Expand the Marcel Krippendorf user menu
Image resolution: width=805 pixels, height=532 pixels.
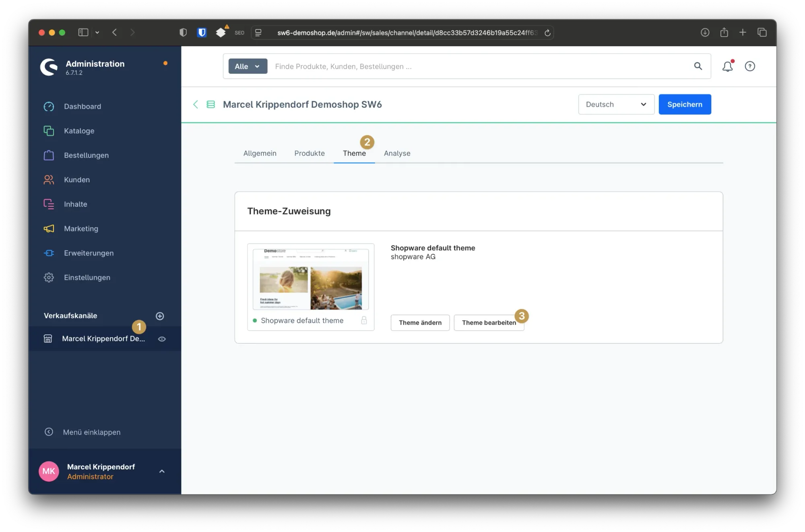[162, 471]
